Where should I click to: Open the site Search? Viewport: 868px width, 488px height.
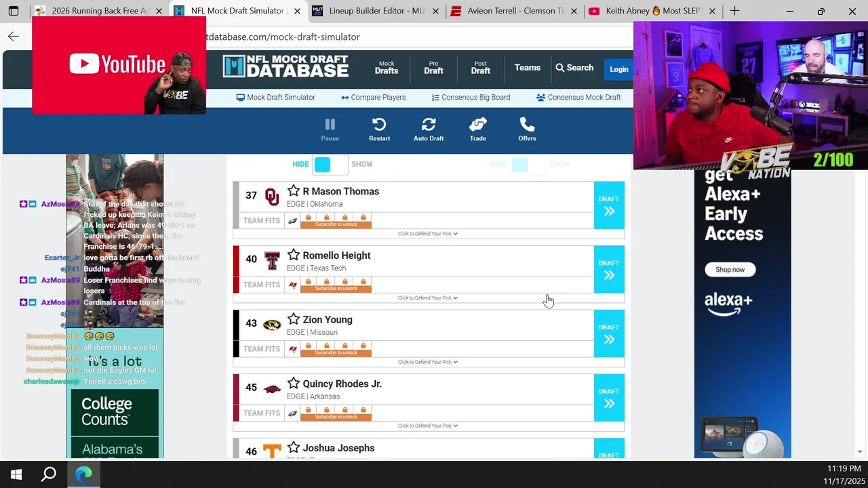coord(574,68)
